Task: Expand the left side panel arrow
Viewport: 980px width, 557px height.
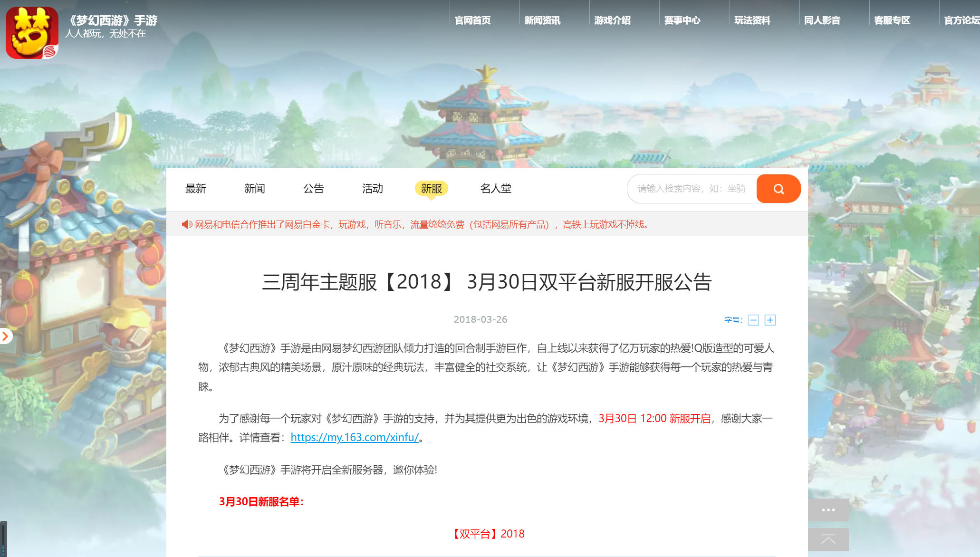Action: 6,336
